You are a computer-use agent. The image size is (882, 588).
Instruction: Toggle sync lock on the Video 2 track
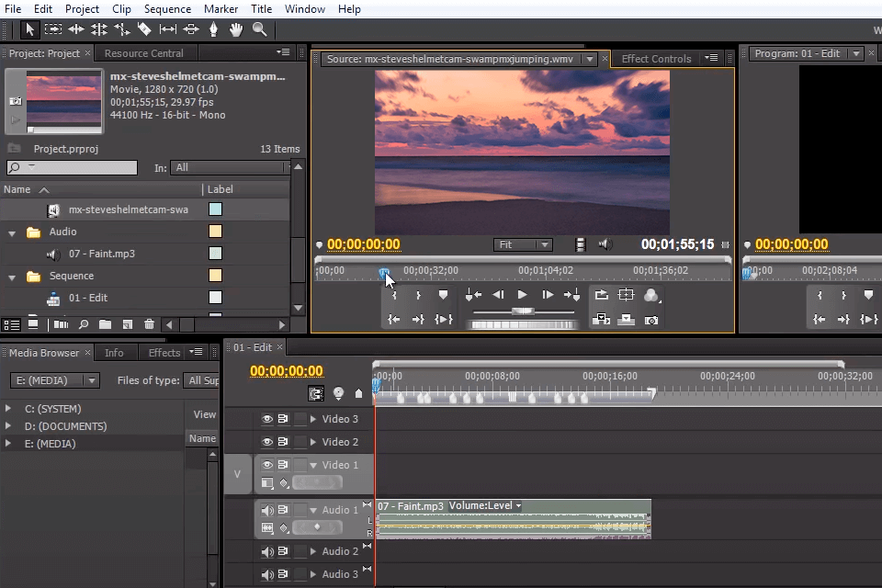tap(284, 442)
